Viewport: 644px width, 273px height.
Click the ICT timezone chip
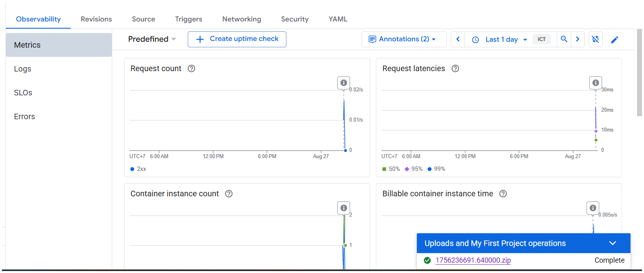coord(541,39)
